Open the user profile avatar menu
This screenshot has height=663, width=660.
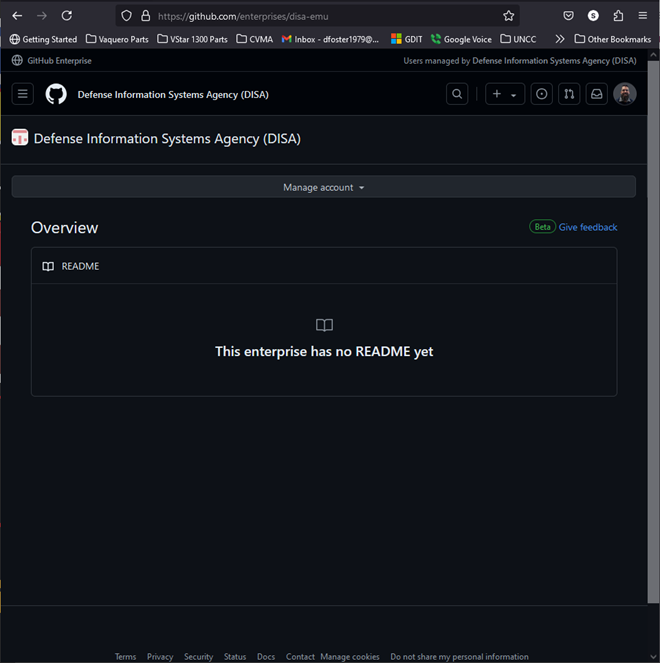tap(625, 94)
